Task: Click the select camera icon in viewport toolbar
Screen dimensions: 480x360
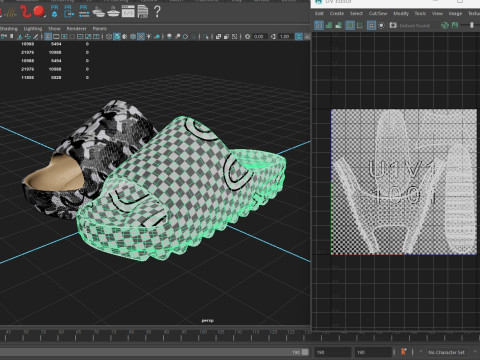Action: (x=4, y=37)
